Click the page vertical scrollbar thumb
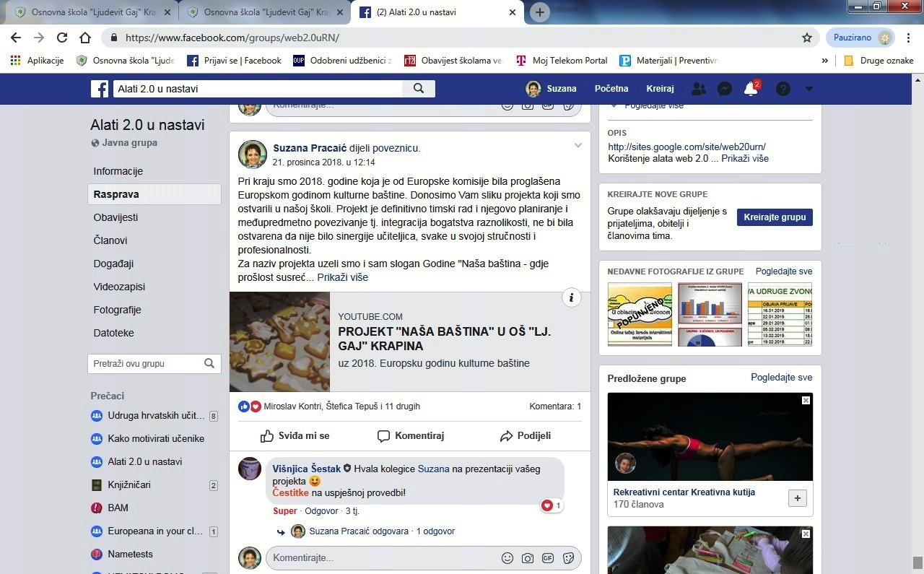Screen dimensions: 924x574 (918, 562)
